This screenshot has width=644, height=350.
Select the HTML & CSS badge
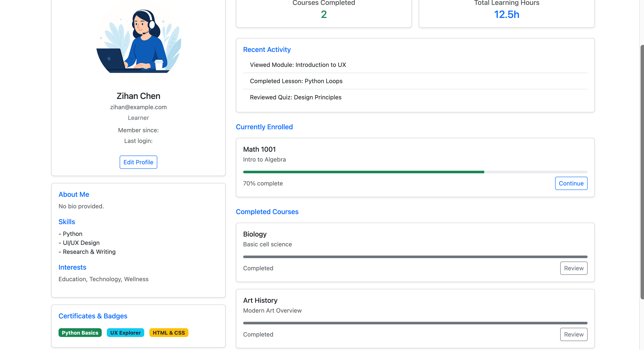click(169, 332)
